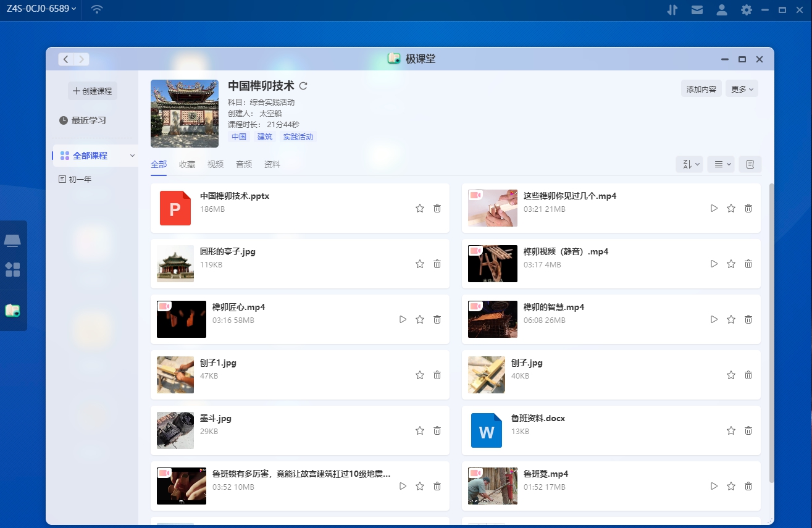Open the sort order dropdown
812x528 pixels.
[x=689, y=164]
